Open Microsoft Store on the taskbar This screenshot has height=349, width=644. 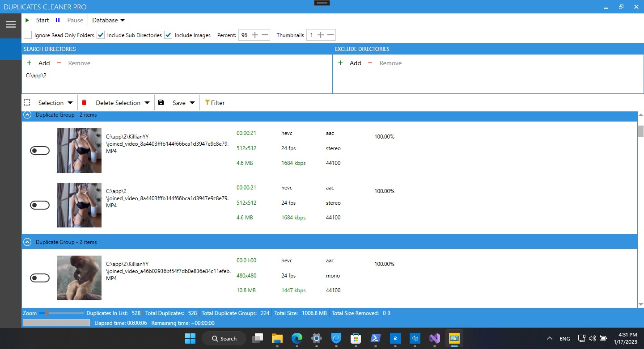[x=356, y=338]
